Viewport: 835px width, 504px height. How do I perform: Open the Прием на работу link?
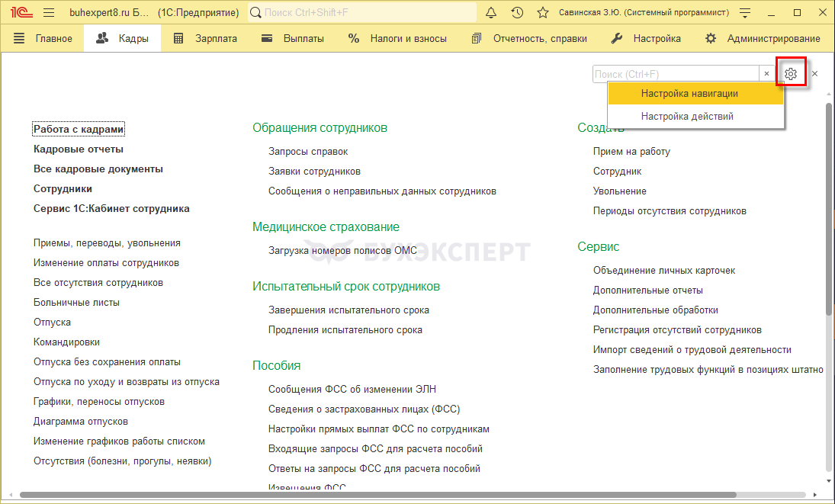point(631,152)
